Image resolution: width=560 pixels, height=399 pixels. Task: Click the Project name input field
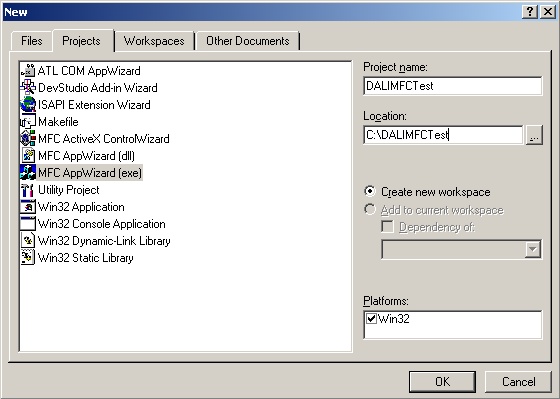pyautogui.click(x=453, y=86)
